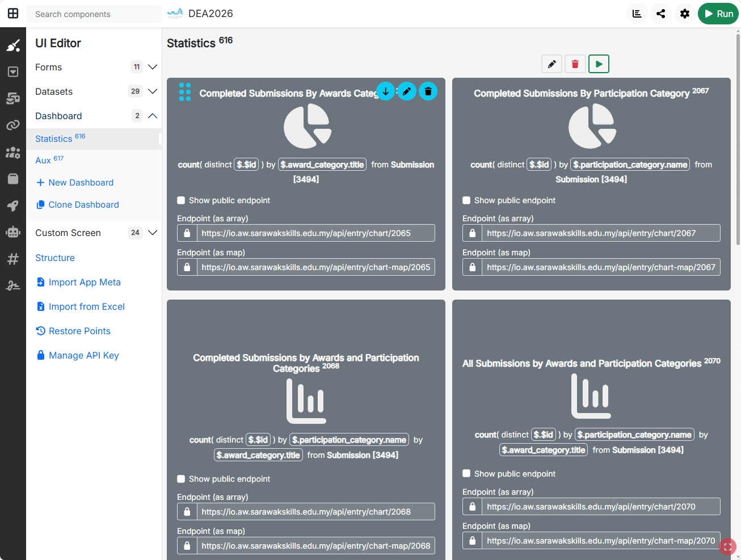Expand the Forms section chevron

coord(153,67)
